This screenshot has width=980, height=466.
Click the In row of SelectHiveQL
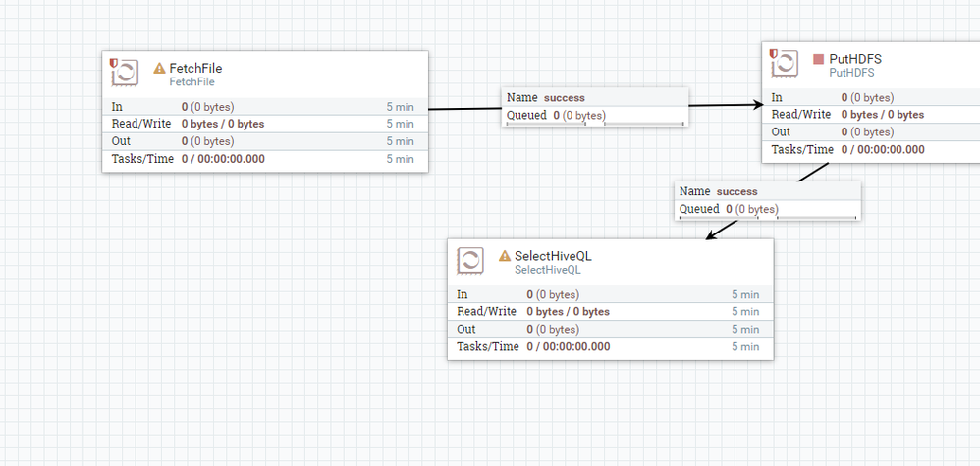point(610,294)
